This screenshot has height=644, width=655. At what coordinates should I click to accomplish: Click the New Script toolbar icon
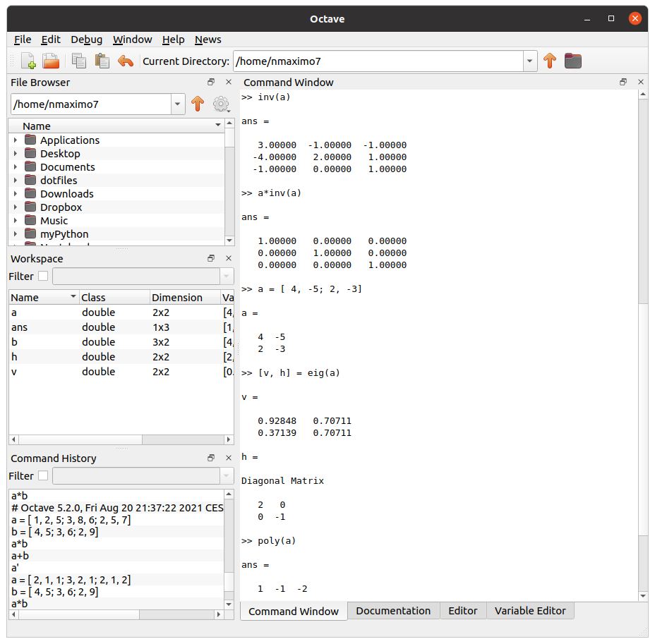pyautogui.click(x=28, y=61)
